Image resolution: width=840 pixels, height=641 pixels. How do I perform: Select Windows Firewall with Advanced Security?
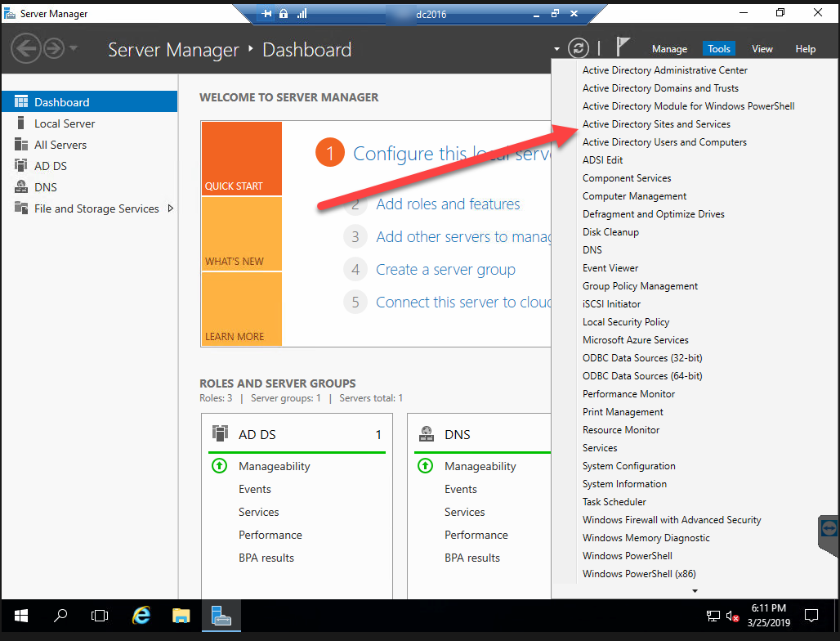(672, 520)
